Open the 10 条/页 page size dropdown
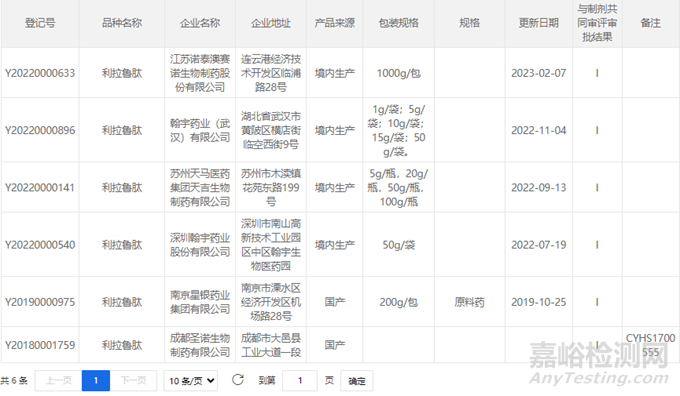The height and width of the screenshot is (396, 680). 190,381
